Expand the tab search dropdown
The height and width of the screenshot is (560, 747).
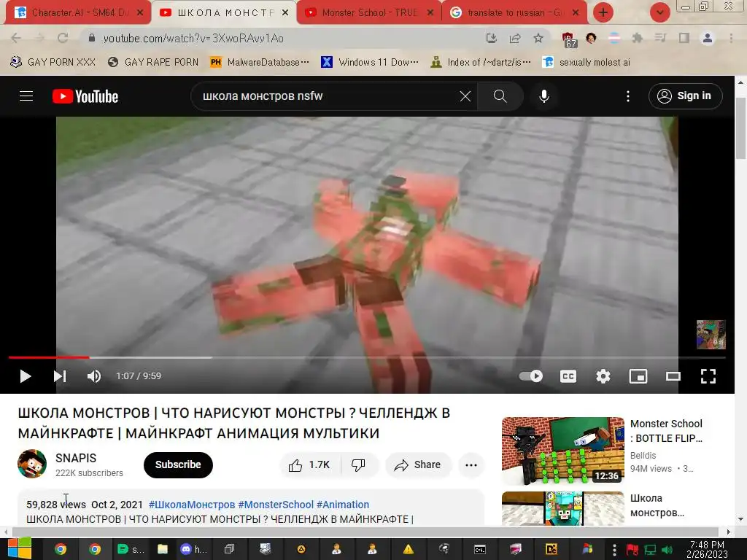(x=659, y=13)
